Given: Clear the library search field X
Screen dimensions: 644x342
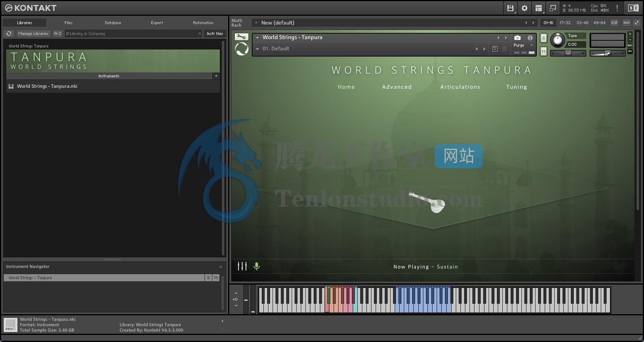Looking at the screenshot, I should pyautogui.click(x=199, y=34).
